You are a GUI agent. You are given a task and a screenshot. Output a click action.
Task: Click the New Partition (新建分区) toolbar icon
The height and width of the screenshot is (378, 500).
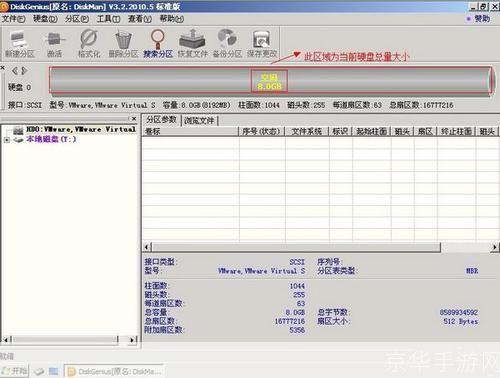pyautogui.click(x=19, y=44)
